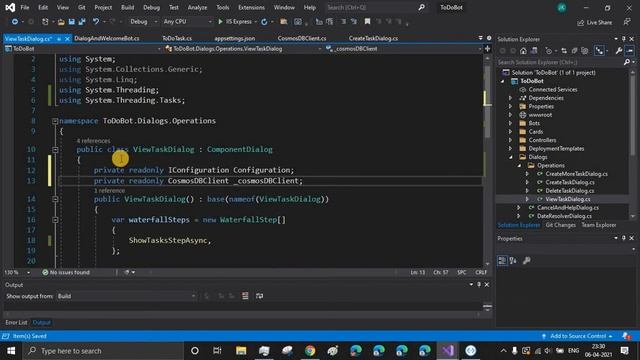Switch to the Git Changes tab
640x360 pixels.
560,225
